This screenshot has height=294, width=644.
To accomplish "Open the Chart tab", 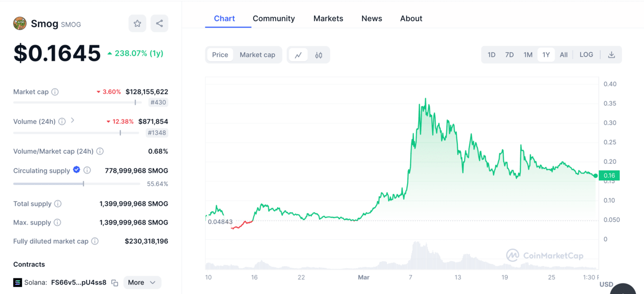I will [x=224, y=18].
